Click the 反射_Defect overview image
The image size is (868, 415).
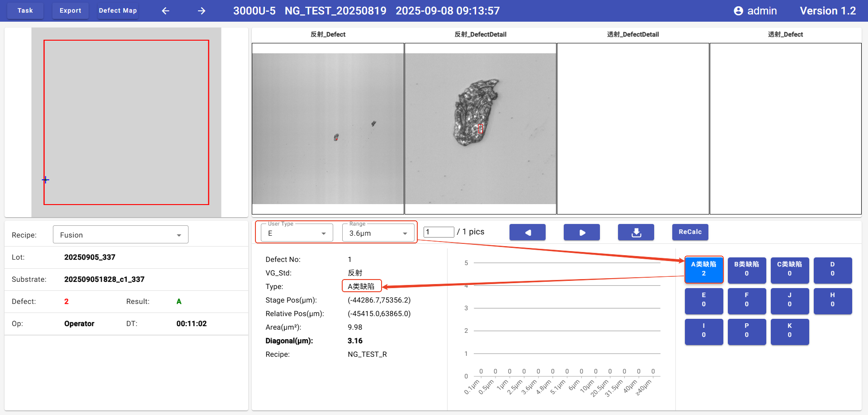pyautogui.click(x=328, y=129)
